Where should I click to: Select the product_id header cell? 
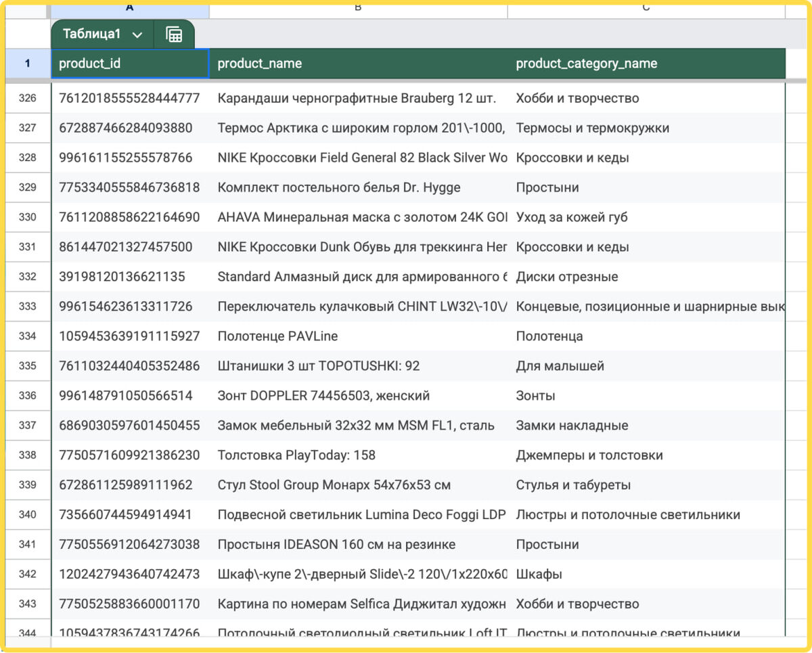click(130, 64)
